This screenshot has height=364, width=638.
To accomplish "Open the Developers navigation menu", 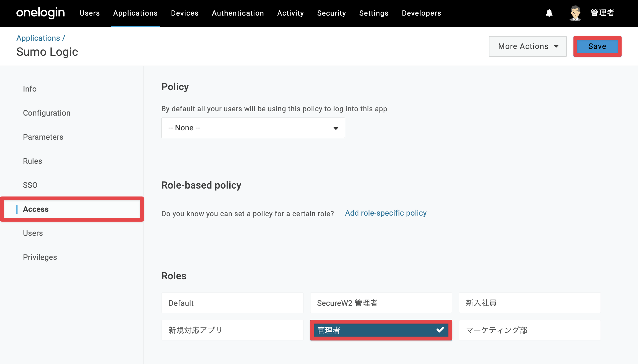I will (x=422, y=13).
